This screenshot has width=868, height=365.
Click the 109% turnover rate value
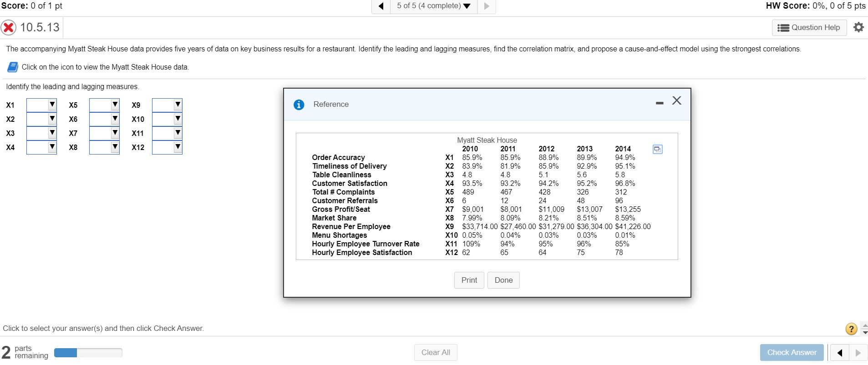point(471,244)
